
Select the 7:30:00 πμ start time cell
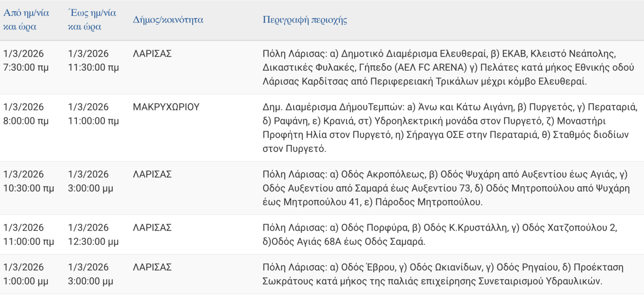click(x=26, y=60)
